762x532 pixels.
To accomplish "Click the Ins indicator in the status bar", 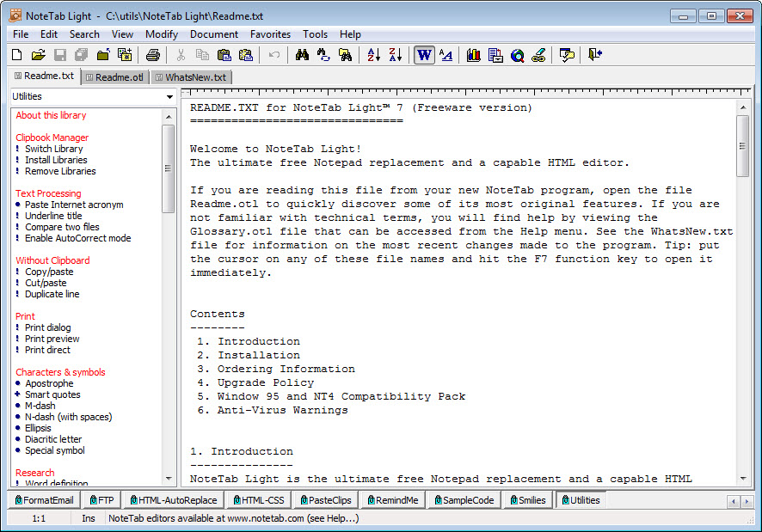I will pos(88,518).
